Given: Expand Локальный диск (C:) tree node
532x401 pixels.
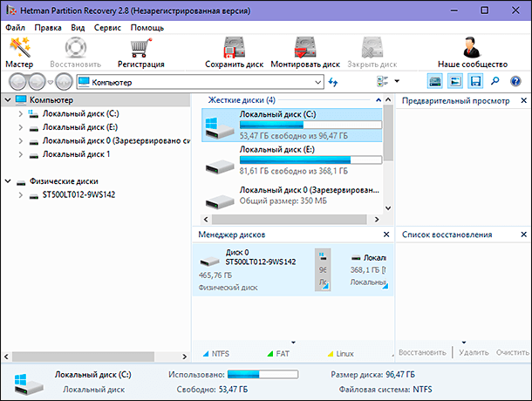Looking at the screenshot, I should 20,114.
